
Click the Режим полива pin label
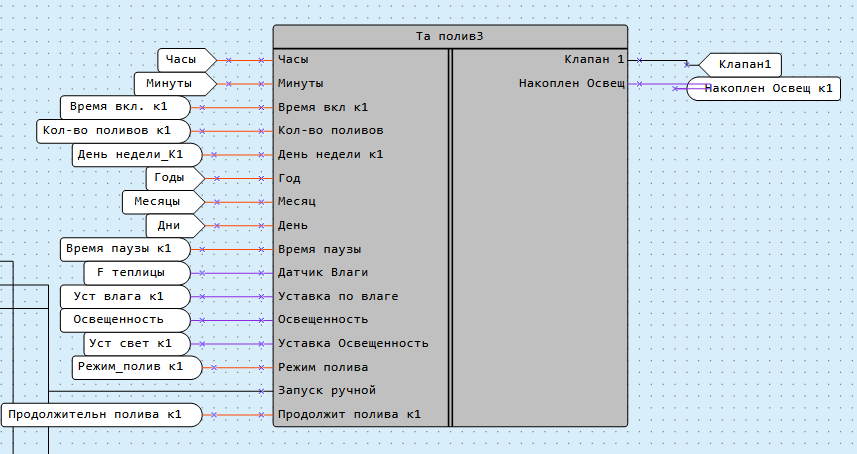(323, 368)
